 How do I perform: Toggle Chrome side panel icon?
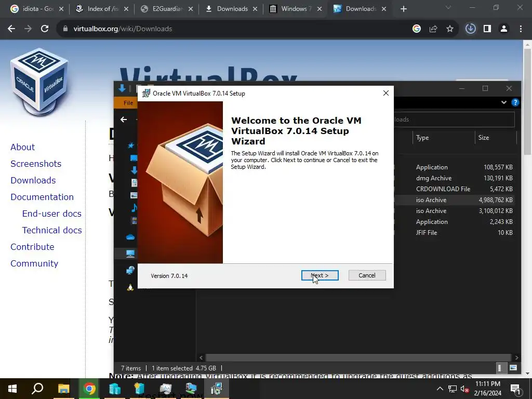tap(487, 29)
